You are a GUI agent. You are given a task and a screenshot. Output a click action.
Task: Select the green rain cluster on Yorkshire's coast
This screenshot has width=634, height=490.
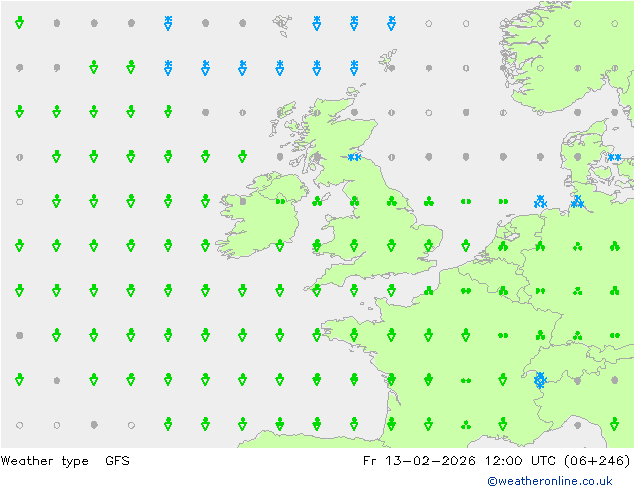[x=391, y=201]
